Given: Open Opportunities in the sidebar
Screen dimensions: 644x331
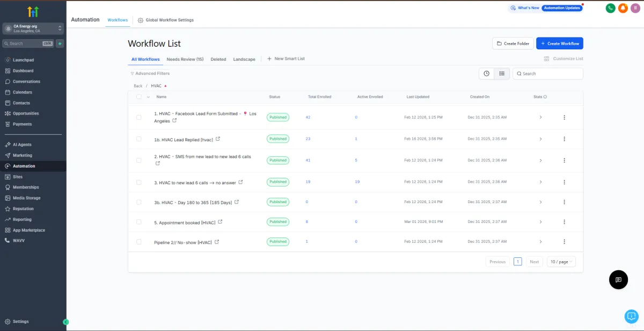Looking at the screenshot, I should click(x=26, y=113).
